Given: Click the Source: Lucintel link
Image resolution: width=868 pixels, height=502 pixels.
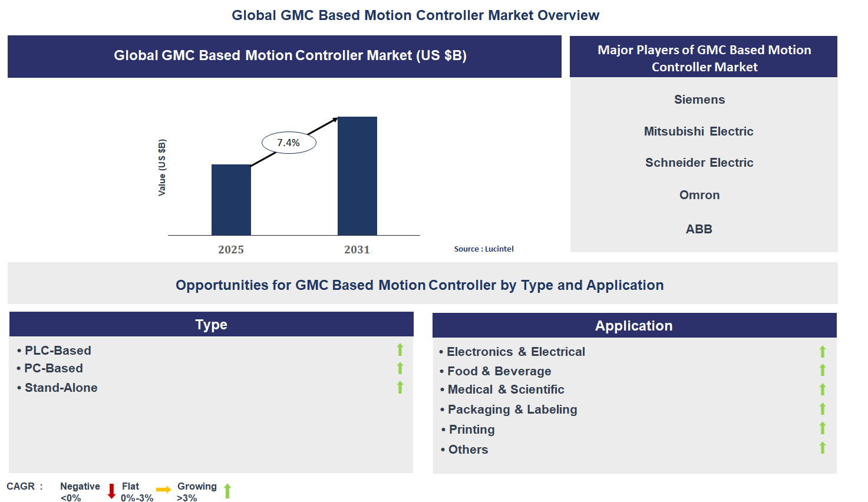Looking at the screenshot, I should [x=483, y=249].
